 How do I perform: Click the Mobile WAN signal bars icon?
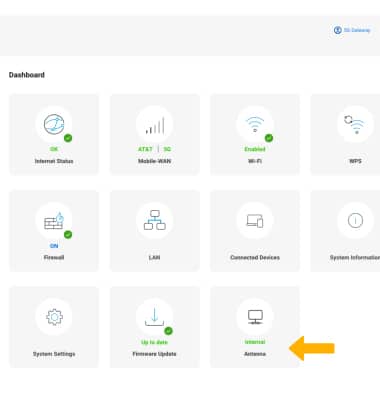coord(155,125)
